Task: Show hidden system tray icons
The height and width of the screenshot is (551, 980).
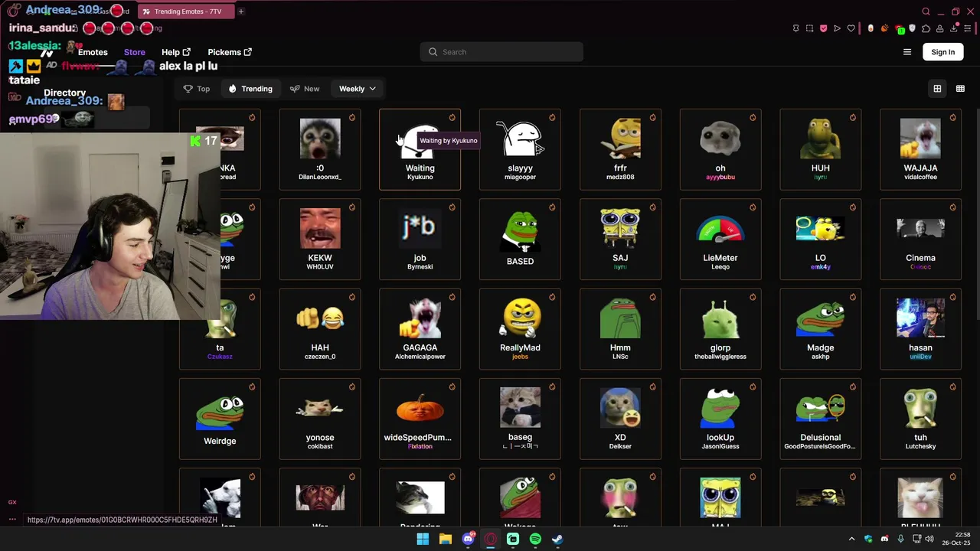Action: click(x=851, y=539)
